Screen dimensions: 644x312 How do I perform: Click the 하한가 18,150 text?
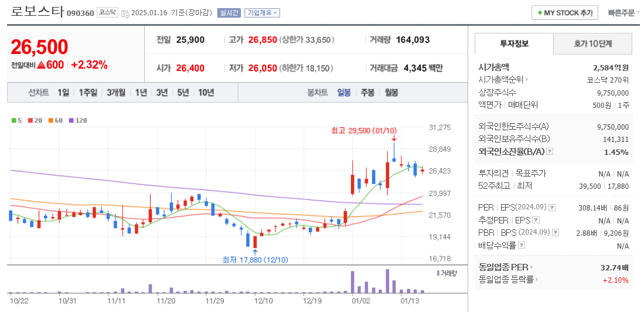pyautogui.click(x=306, y=68)
